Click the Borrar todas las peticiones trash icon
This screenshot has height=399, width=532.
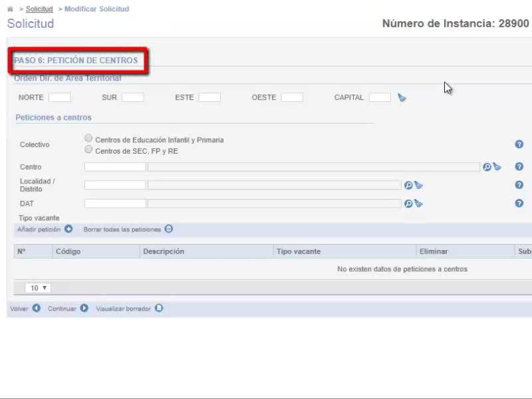pos(169,229)
